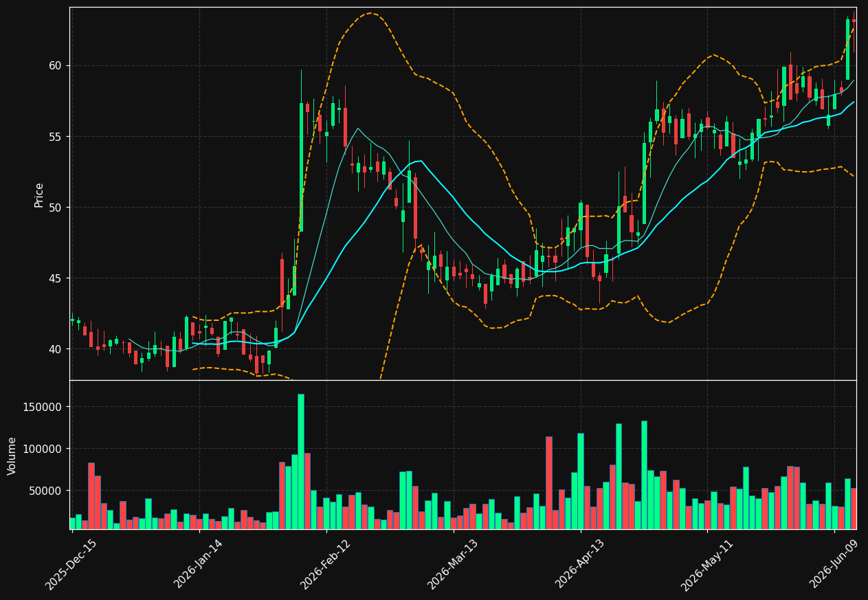Click the tallest green volume bar in February

pos(301,461)
